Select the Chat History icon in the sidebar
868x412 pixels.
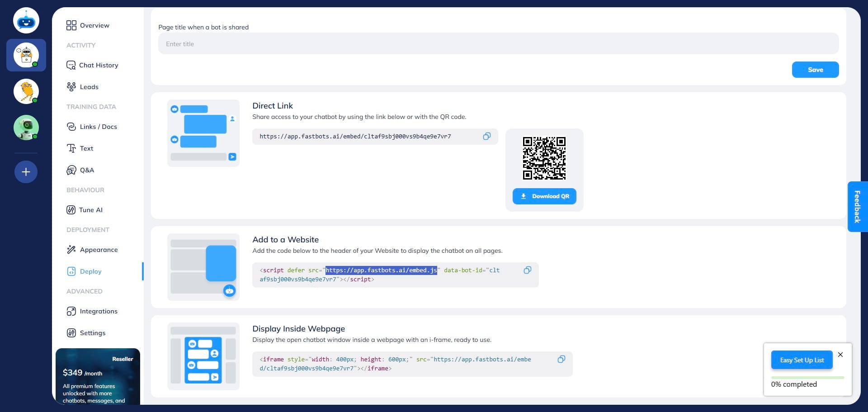coord(71,65)
